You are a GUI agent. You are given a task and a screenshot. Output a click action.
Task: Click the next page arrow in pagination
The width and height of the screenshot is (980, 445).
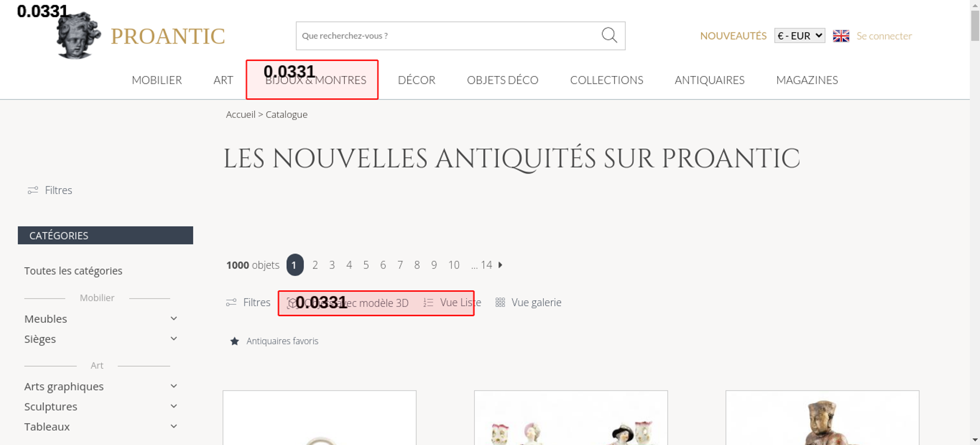point(500,265)
